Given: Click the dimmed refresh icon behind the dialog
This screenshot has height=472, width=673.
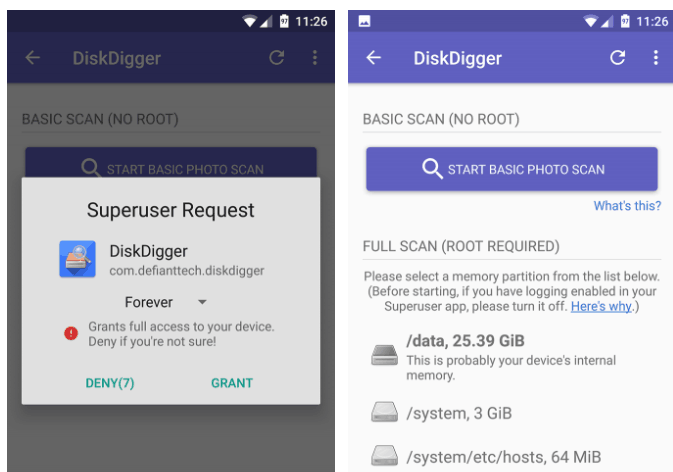Looking at the screenshot, I should coord(277,58).
